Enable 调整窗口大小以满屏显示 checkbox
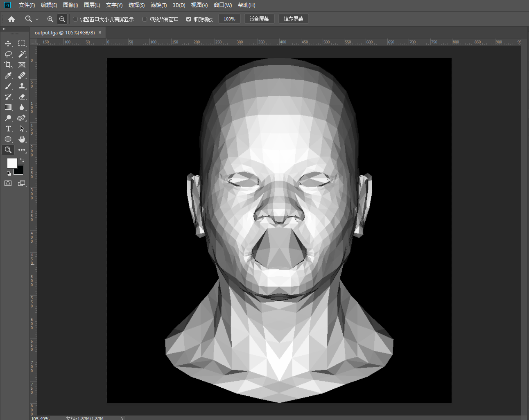Screen dimensions: 529x420 75,19
